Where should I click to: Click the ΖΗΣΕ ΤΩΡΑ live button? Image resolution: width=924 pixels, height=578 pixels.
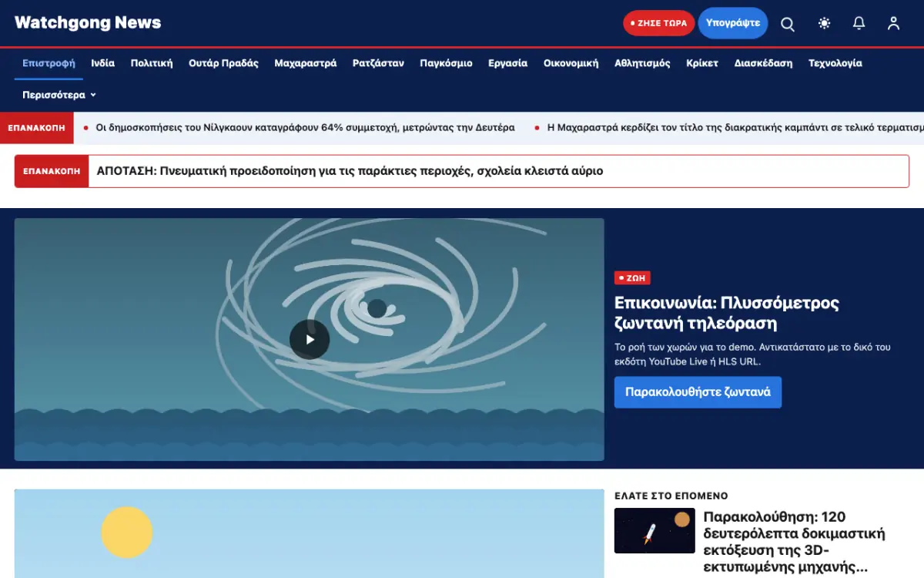[x=658, y=23]
